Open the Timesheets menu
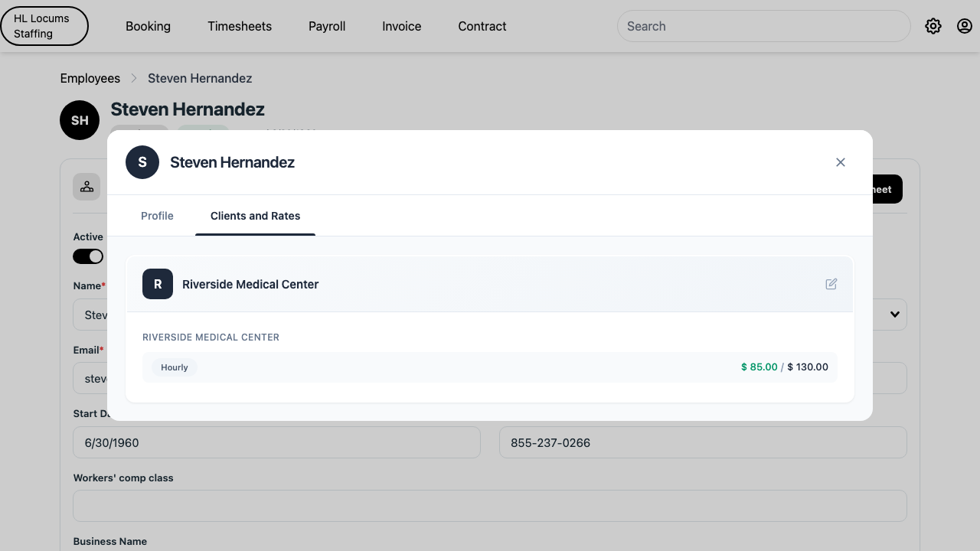 [x=240, y=26]
